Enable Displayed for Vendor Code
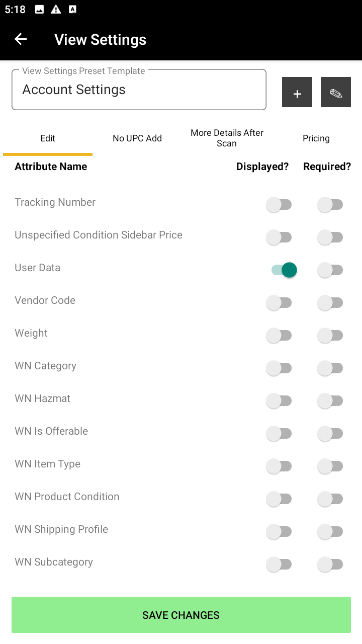 (x=279, y=303)
